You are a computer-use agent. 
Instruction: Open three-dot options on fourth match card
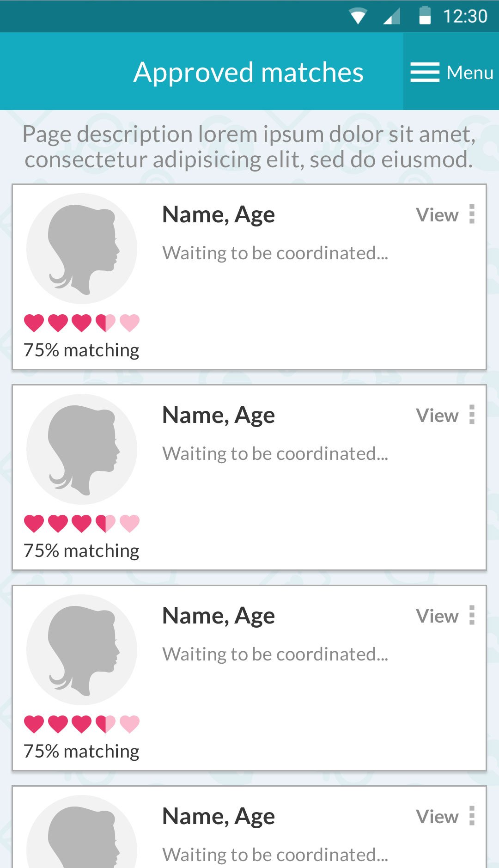click(472, 816)
